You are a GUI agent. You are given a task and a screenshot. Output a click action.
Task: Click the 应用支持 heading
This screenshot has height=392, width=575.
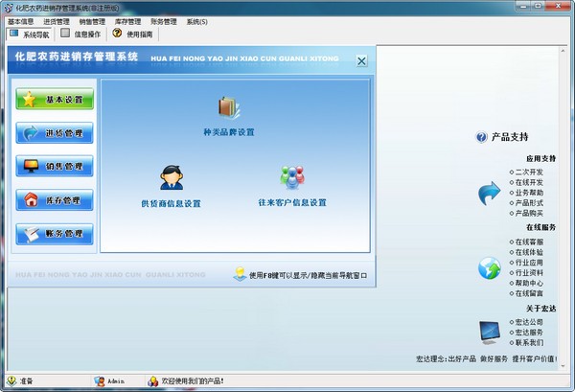pos(541,158)
